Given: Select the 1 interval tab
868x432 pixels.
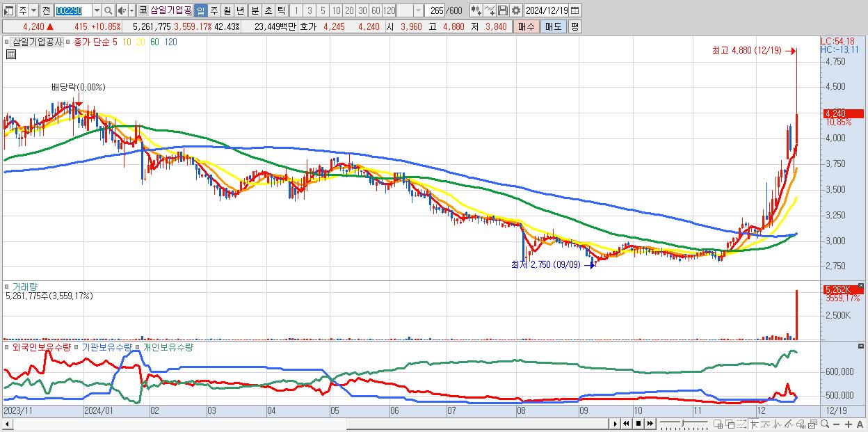Looking at the screenshot, I should coord(296,10).
